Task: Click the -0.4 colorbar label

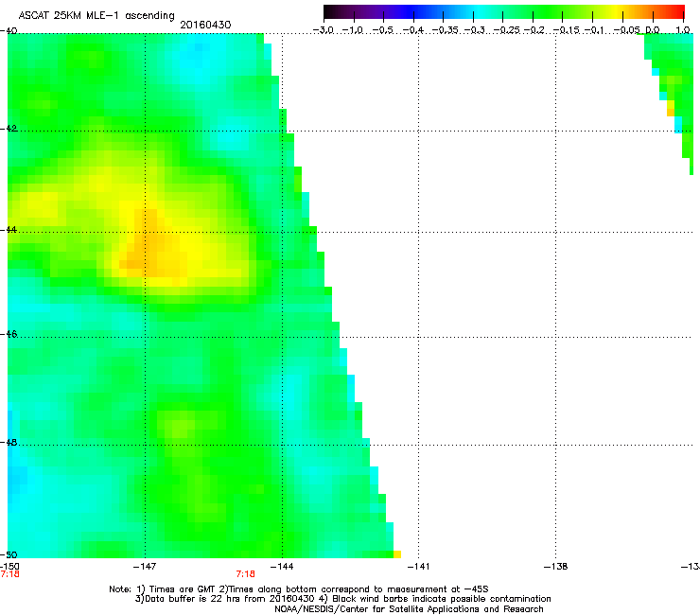Action: (x=413, y=30)
